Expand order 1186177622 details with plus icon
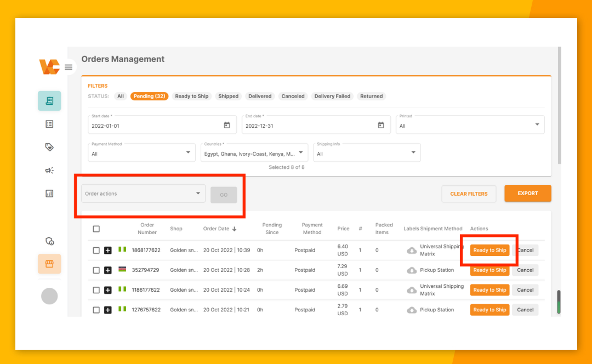This screenshot has width=592, height=364. coord(108,290)
